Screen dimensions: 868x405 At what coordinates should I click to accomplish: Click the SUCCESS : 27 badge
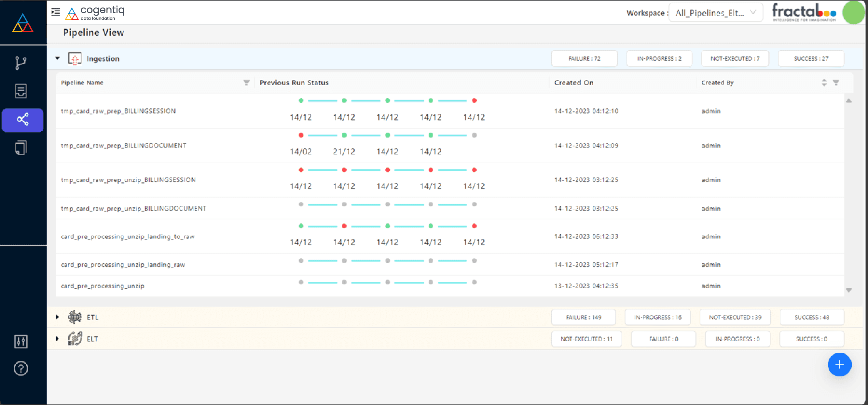[x=811, y=59]
